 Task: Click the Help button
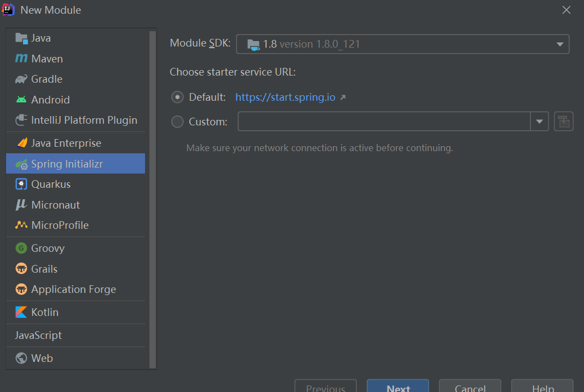point(542,386)
